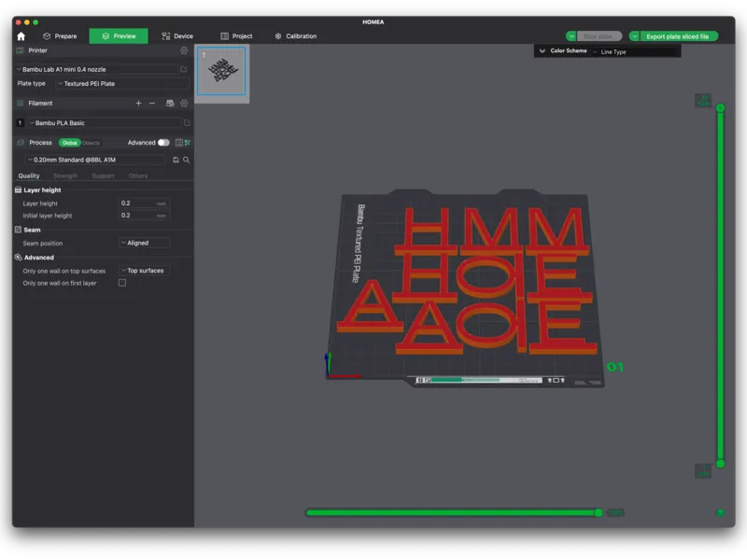The image size is (747, 560).
Task: Open the Seam position dropdown
Action: click(x=144, y=243)
